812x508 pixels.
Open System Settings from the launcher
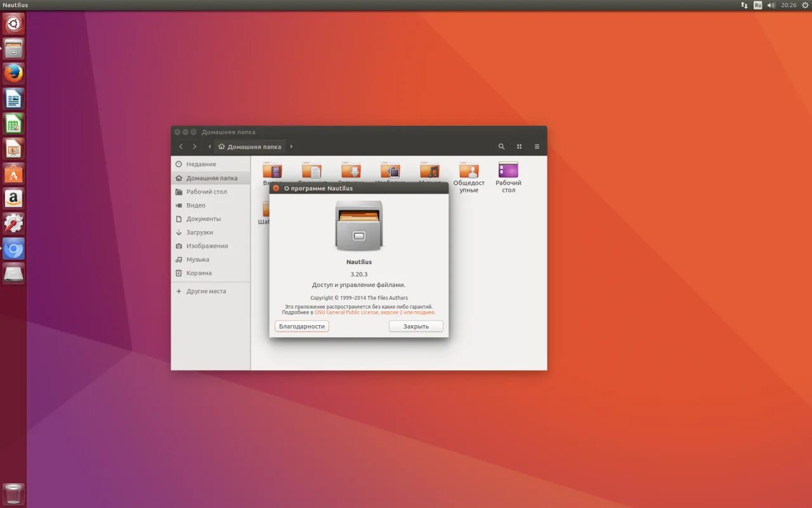(x=13, y=223)
